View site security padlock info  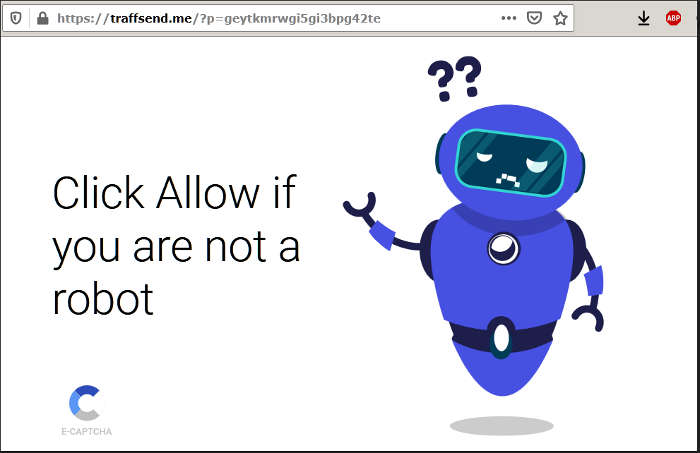tap(42, 18)
